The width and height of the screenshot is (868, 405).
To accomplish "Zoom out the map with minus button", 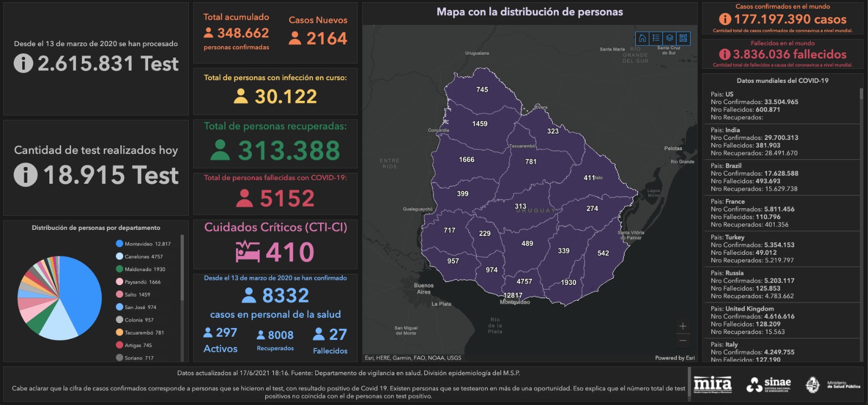I will (x=683, y=340).
